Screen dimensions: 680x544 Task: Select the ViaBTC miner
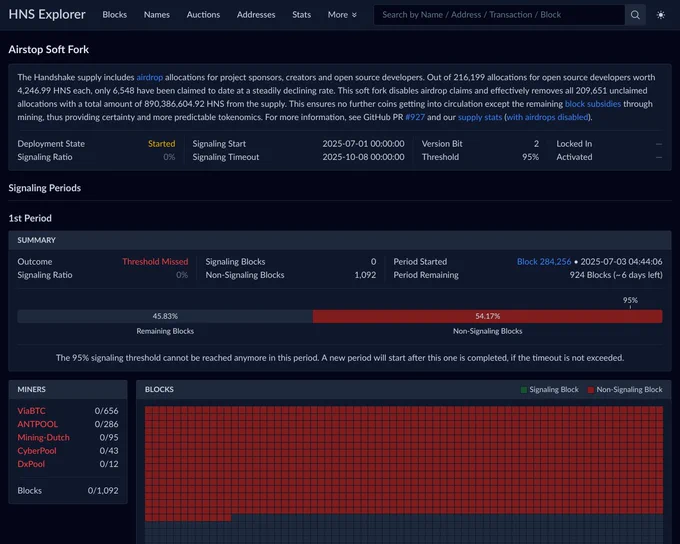[x=31, y=411]
